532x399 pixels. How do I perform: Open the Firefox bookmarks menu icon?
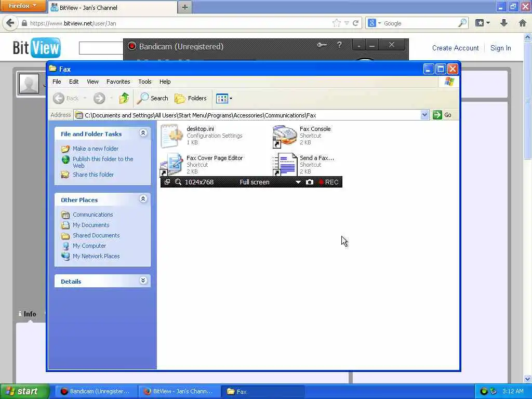click(483, 23)
